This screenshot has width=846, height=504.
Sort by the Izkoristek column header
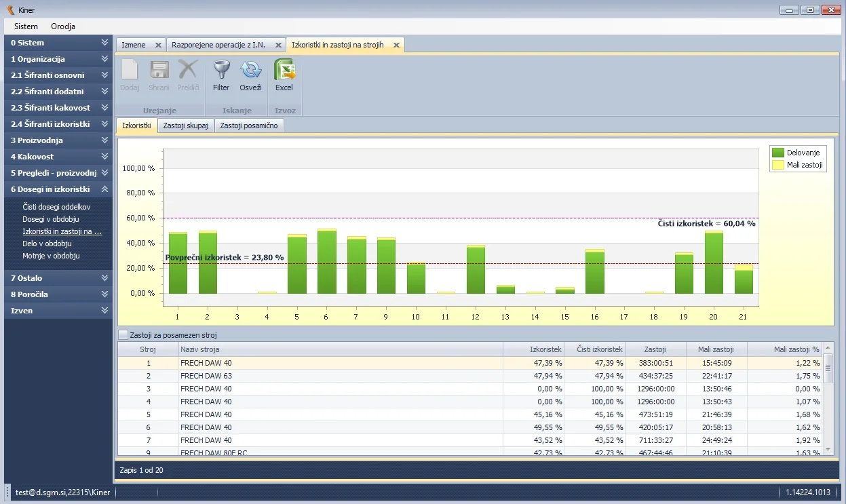click(533, 349)
